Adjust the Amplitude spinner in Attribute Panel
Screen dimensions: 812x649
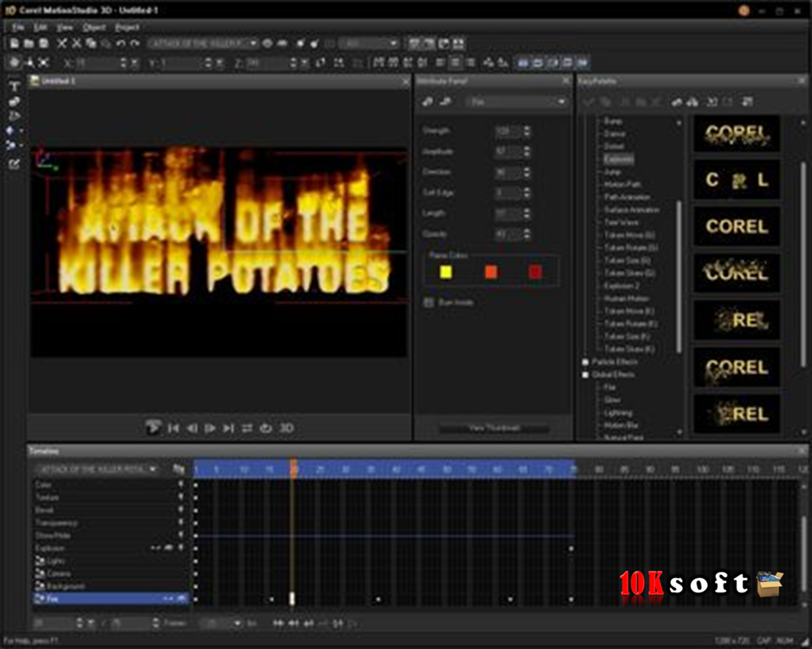point(527,151)
